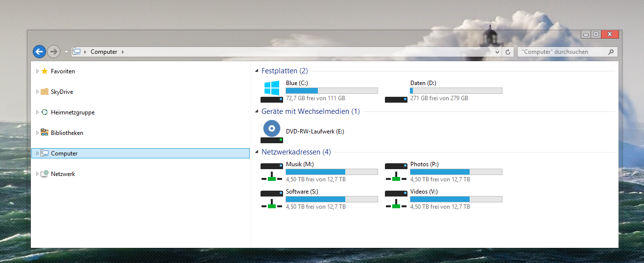
Task: Select the Daten (D:) hard drive icon
Action: [x=396, y=99]
